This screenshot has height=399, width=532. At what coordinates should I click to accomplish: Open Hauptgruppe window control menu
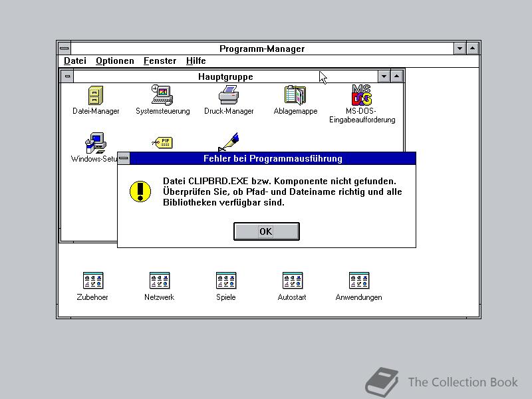(x=68, y=76)
